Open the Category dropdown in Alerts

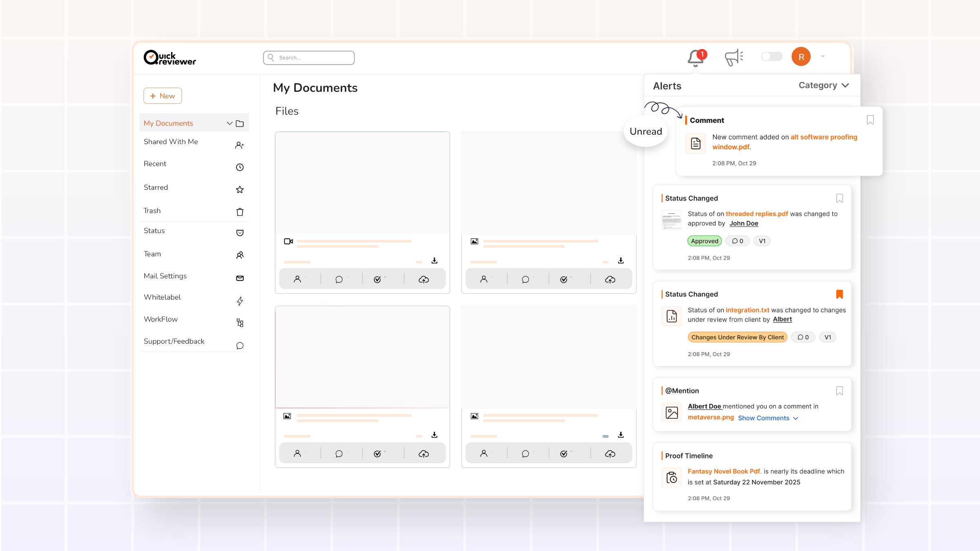tap(824, 85)
